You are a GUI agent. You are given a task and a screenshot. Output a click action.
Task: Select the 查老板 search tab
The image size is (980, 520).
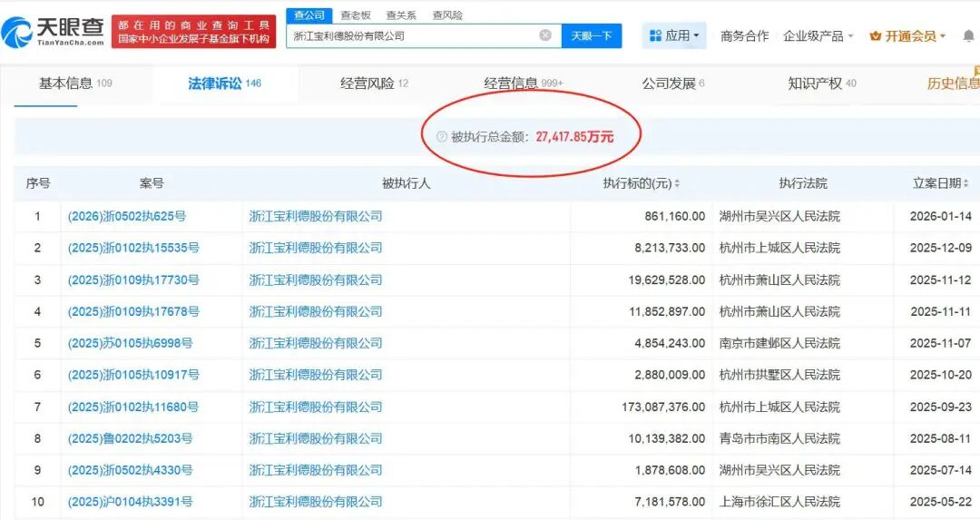pyautogui.click(x=356, y=15)
